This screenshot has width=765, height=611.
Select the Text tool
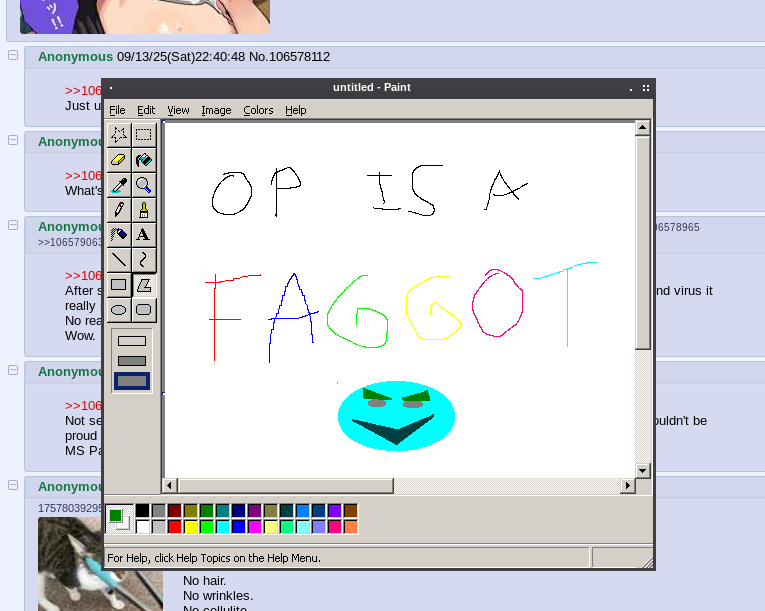pyautogui.click(x=144, y=235)
